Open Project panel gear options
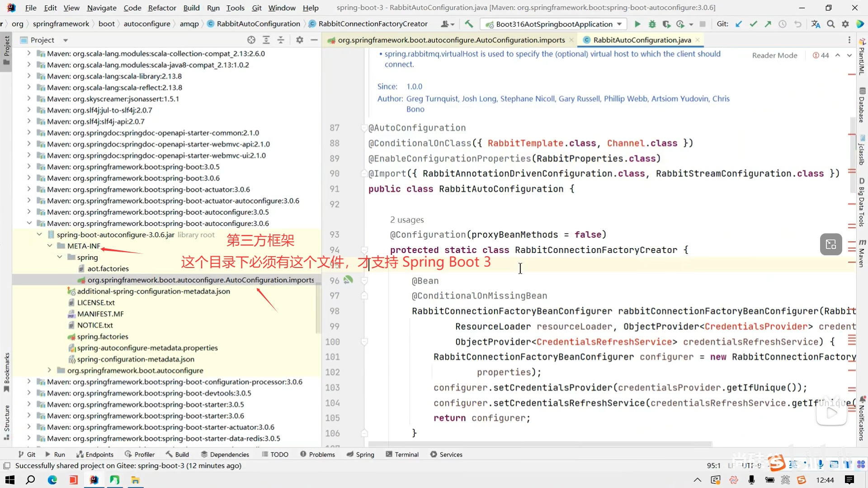The width and height of the screenshot is (868, 488). 299,40
